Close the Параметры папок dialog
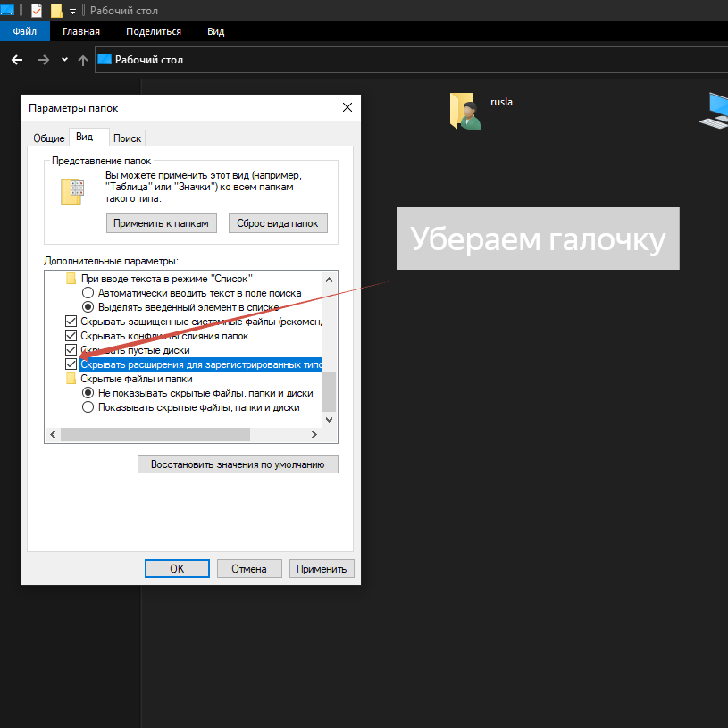The image size is (728, 728). tap(347, 107)
